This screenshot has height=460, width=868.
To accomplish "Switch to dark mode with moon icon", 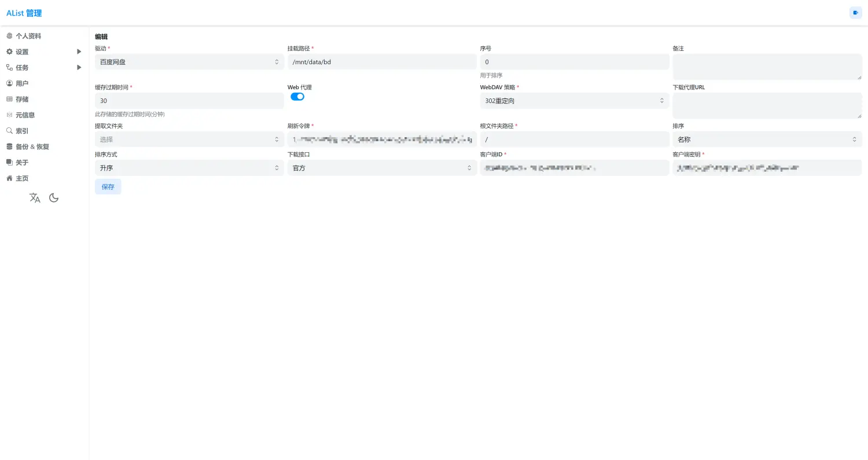I will click(54, 198).
